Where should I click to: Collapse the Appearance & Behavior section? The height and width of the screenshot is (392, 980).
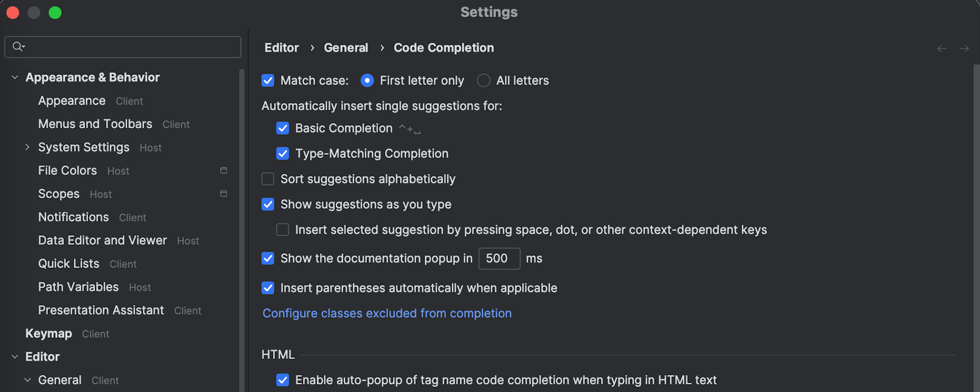click(15, 77)
